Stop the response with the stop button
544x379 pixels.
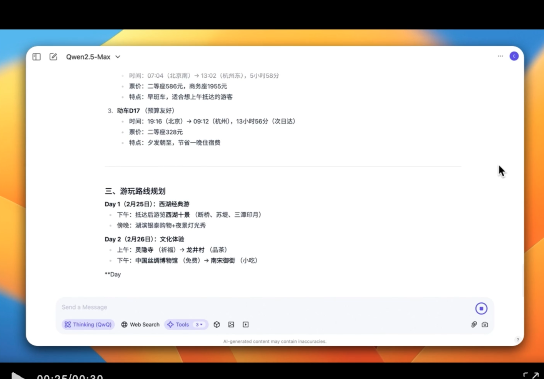pyautogui.click(x=481, y=308)
